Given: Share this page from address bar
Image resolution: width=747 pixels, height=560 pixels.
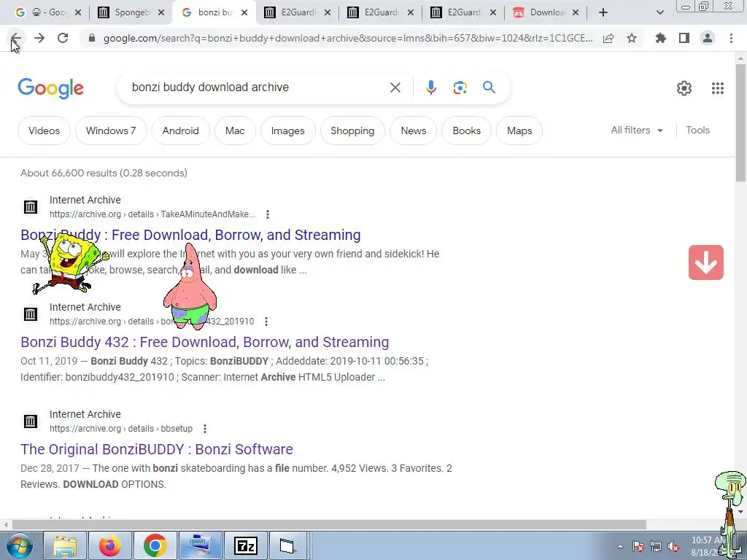Looking at the screenshot, I should pos(608,38).
